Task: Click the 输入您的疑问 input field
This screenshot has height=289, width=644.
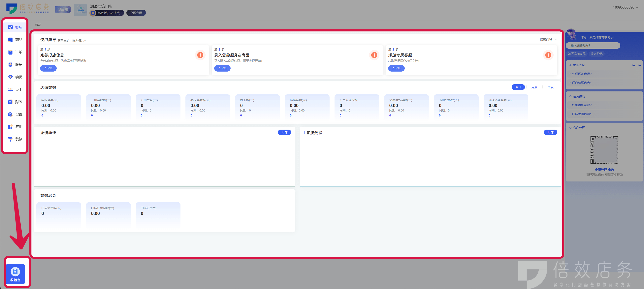Action: click(x=593, y=45)
